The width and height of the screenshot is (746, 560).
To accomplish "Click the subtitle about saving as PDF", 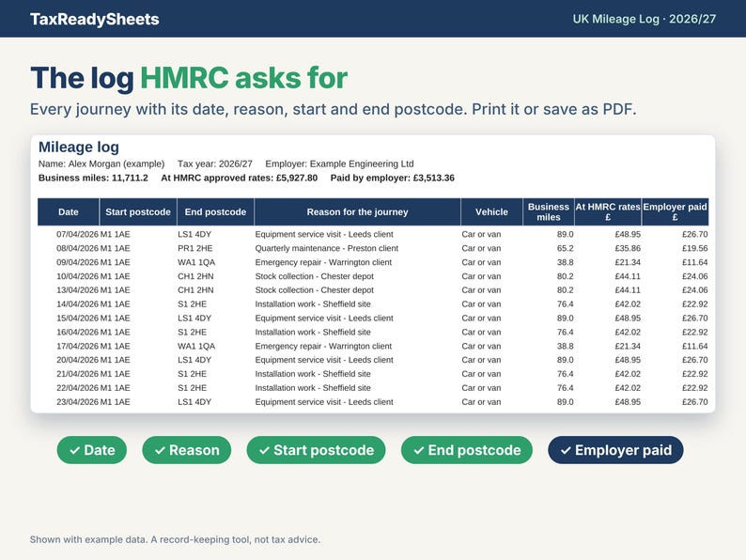I will click(333, 109).
